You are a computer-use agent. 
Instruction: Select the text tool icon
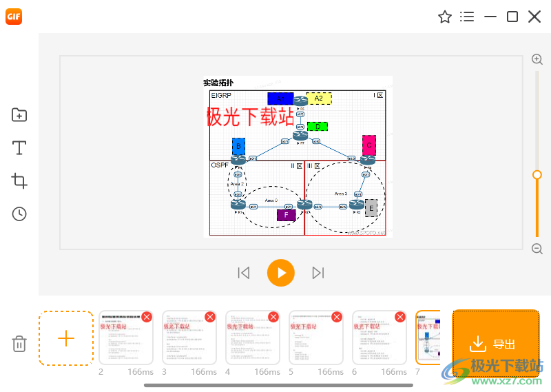click(19, 147)
